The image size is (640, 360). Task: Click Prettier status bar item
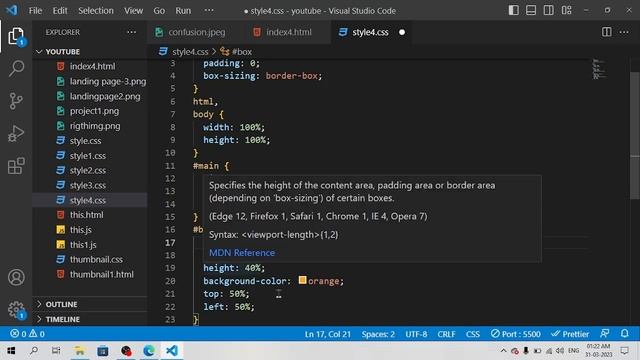point(570,334)
